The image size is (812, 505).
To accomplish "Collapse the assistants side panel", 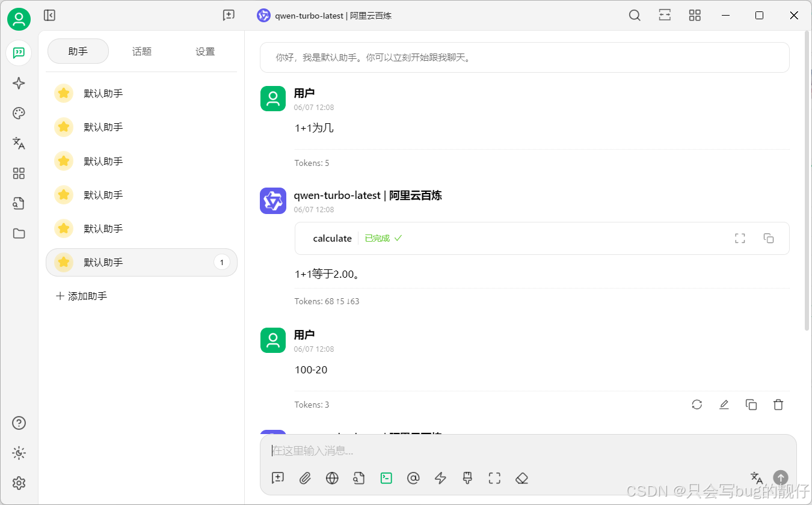I will (x=49, y=16).
